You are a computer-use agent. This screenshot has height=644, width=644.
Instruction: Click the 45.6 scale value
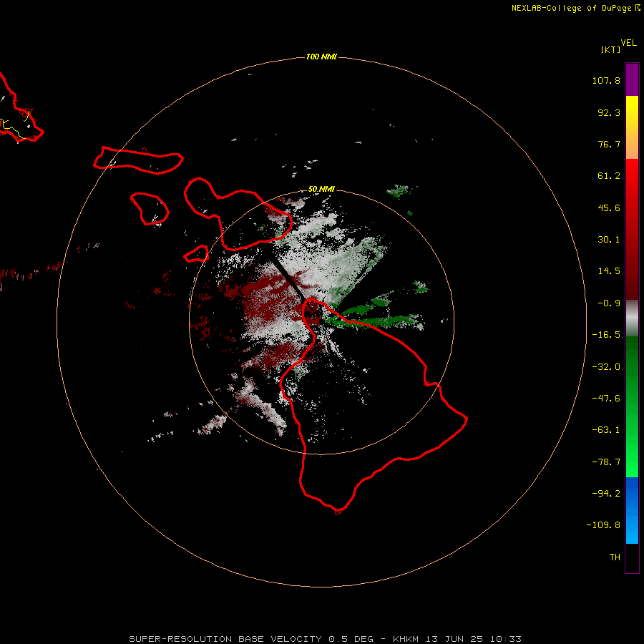[x=609, y=208]
